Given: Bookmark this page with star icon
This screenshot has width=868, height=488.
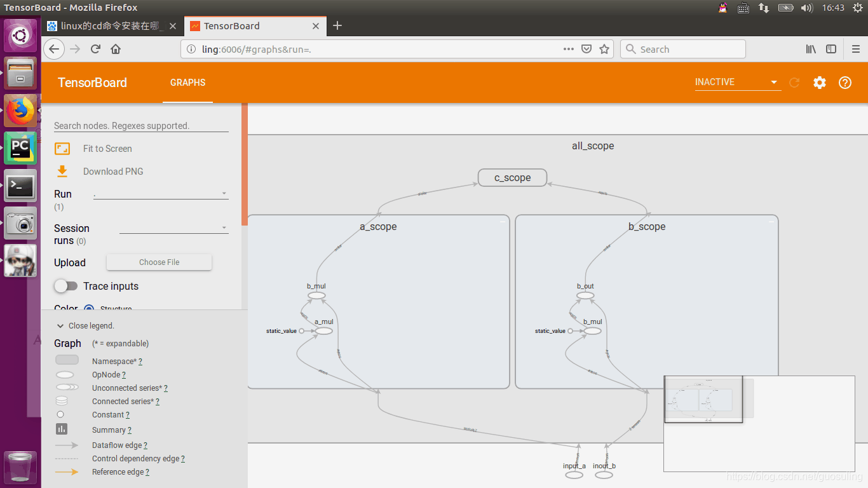Looking at the screenshot, I should pos(604,49).
